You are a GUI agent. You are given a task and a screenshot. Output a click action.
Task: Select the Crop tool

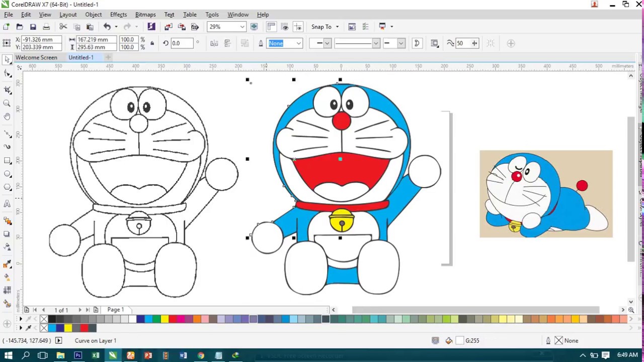point(7,89)
